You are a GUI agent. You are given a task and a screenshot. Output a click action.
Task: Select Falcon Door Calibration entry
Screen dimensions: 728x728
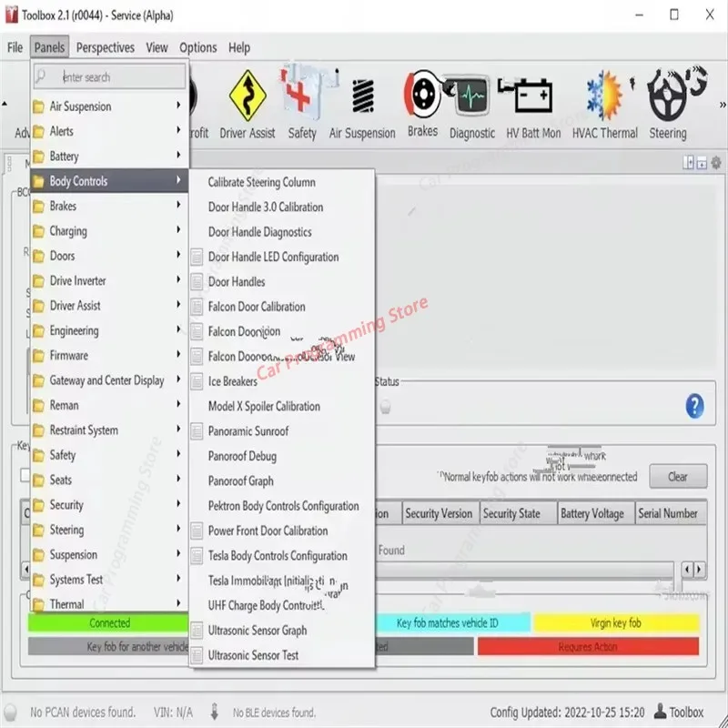[282, 307]
